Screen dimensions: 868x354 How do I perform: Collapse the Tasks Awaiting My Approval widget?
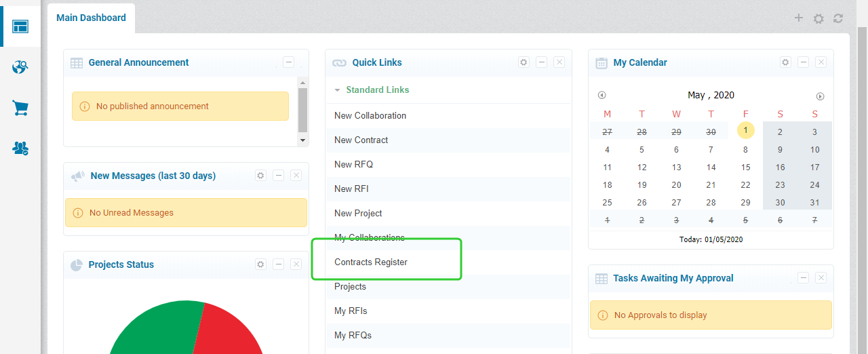point(803,278)
